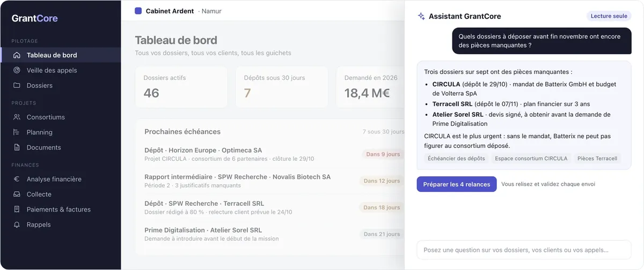Click the Prochaines échéances heading
644x270 pixels.
pos(182,132)
